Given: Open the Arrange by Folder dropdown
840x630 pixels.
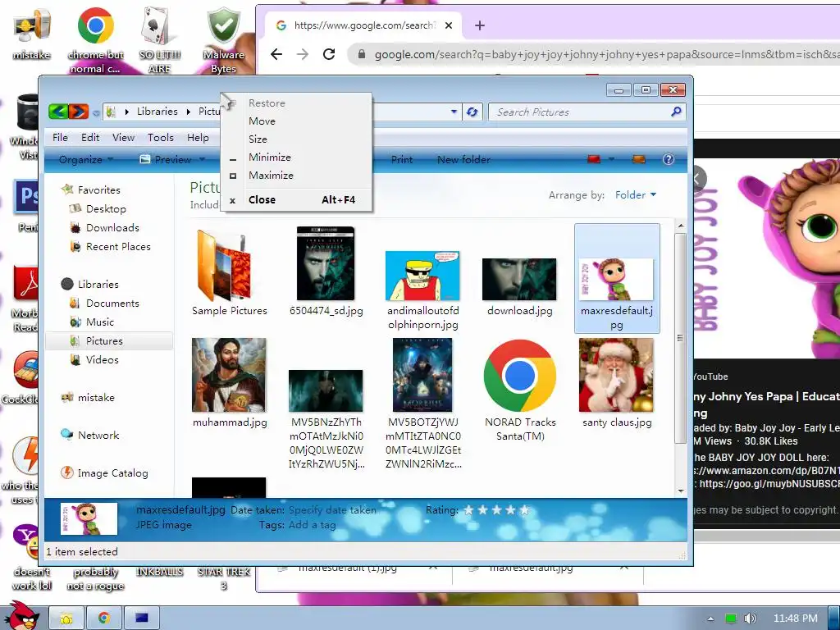Looking at the screenshot, I should [x=636, y=195].
